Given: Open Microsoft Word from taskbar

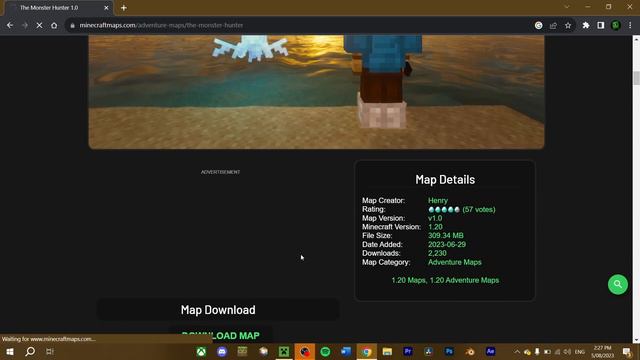Looking at the screenshot, I should [x=346, y=351].
